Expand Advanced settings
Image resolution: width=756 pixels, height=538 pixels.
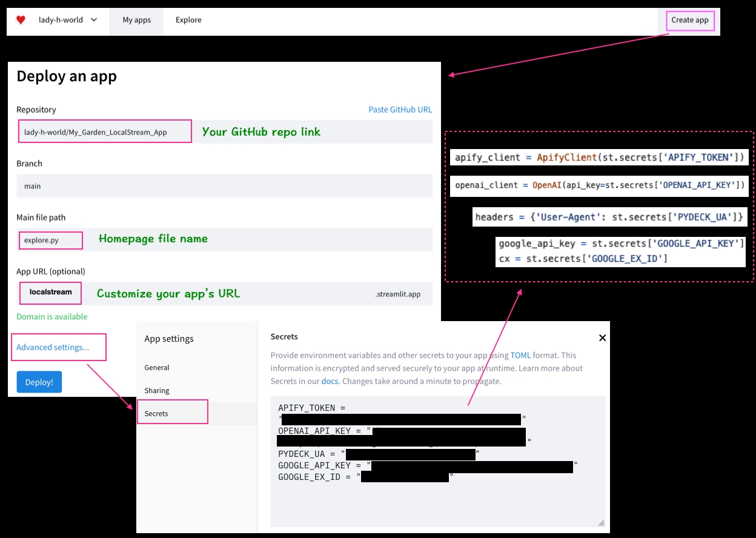click(x=53, y=347)
